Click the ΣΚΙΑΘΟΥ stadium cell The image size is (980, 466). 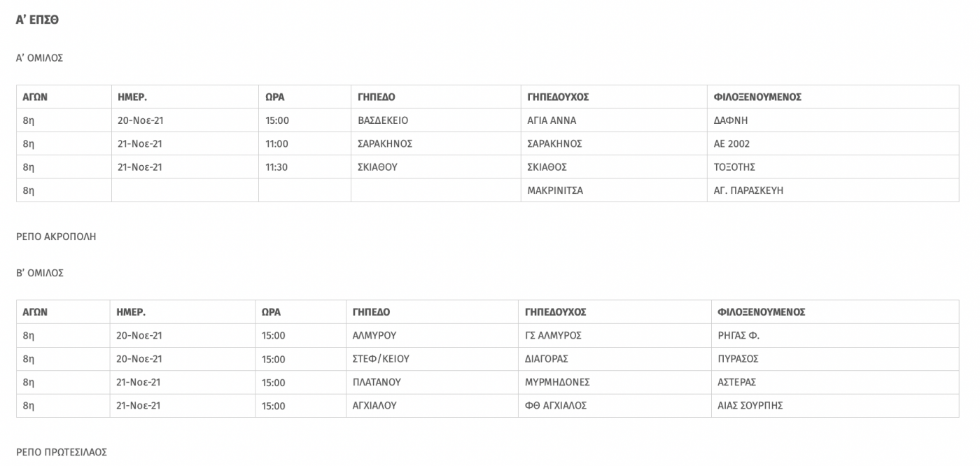(x=435, y=167)
